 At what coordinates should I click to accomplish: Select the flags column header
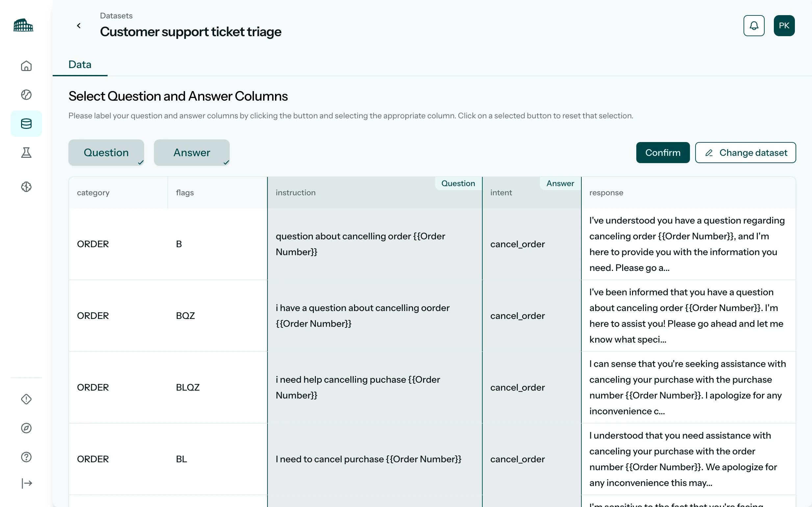[x=217, y=192]
